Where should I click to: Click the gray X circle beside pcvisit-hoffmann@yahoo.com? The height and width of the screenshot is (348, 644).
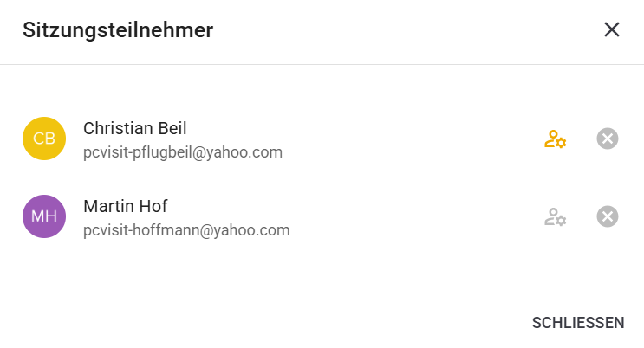608,216
